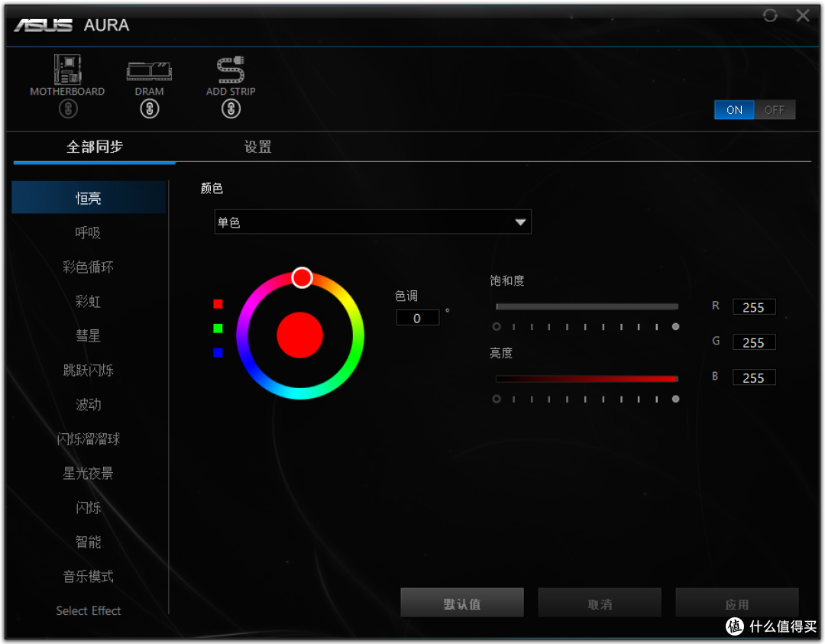Select the 智能 smart effect

click(89, 542)
